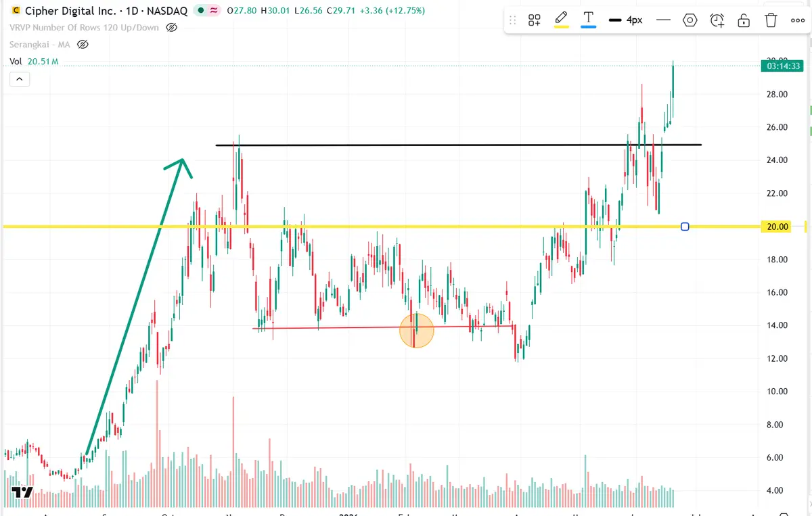
Task: Select the VRVP Number Of Rows legend text
Action: 85,28
